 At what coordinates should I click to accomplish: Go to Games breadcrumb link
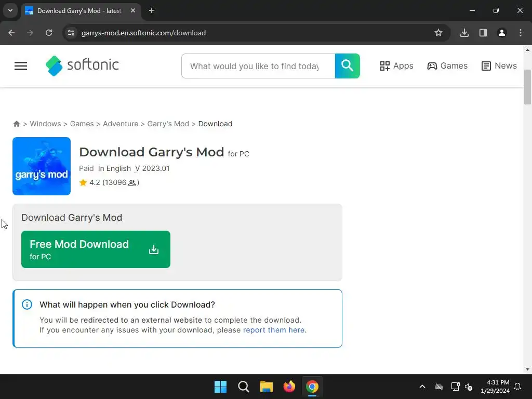(x=82, y=124)
